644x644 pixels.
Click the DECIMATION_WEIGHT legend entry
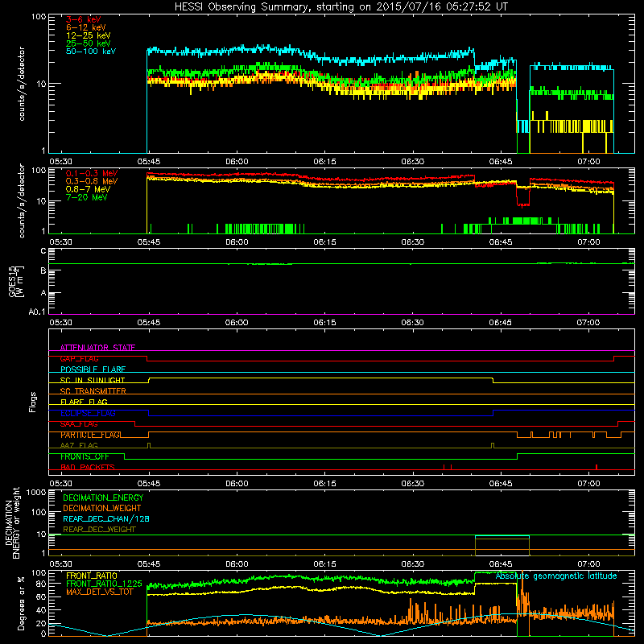[102, 508]
